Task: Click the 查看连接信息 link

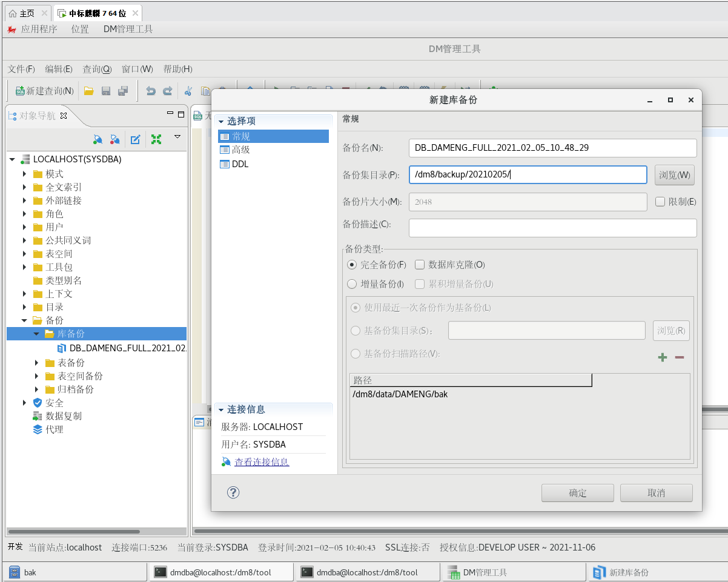Action: pyautogui.click(x=262, y=462)
